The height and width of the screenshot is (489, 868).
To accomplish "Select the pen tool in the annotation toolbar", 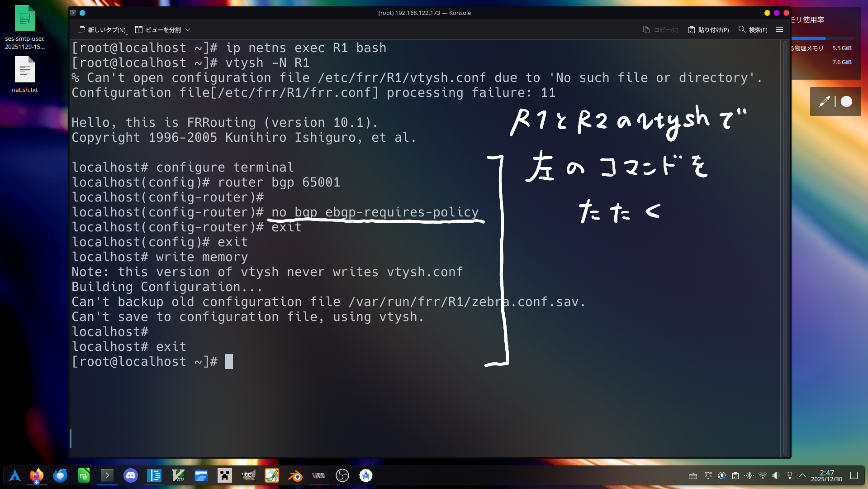I will click(x=824, y=101).
